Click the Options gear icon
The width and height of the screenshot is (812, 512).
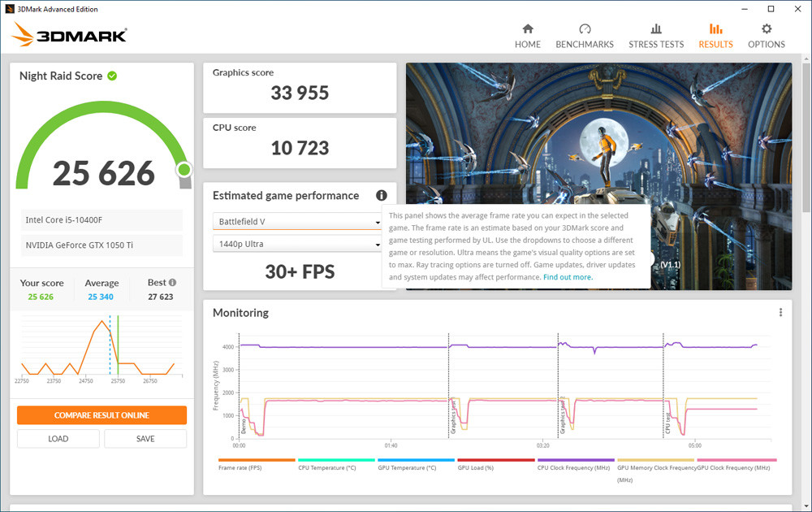pos(767,29)
